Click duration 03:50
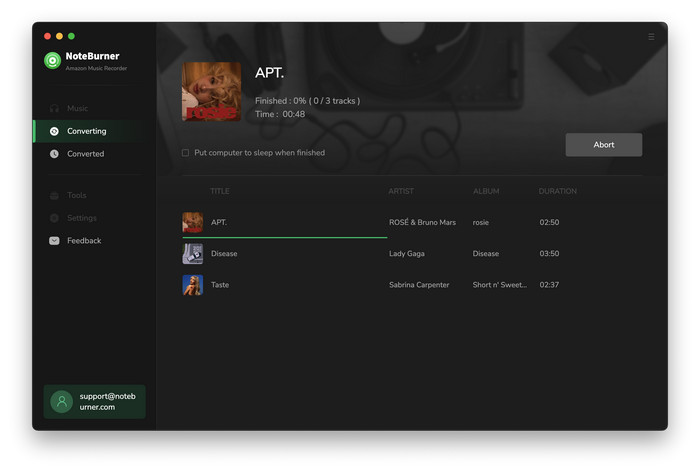Viewport: 700px width, 473px height. (x=549, y=253)
